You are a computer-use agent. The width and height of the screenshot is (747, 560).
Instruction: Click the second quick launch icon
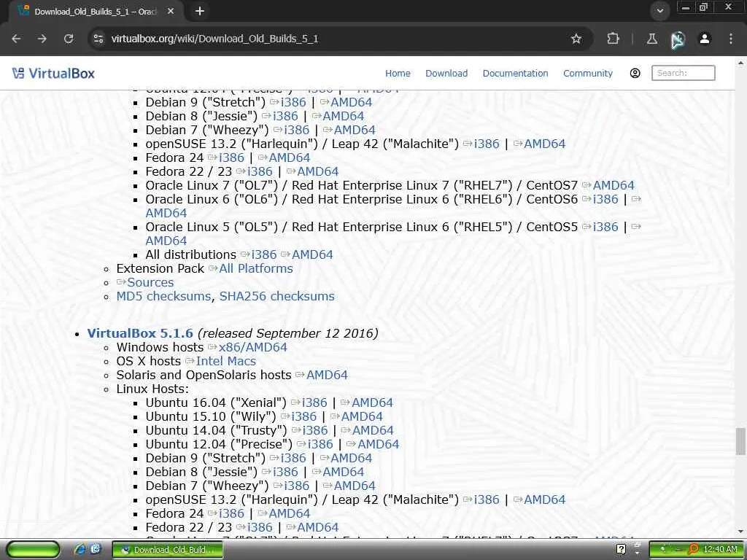[x=96, y=550]
